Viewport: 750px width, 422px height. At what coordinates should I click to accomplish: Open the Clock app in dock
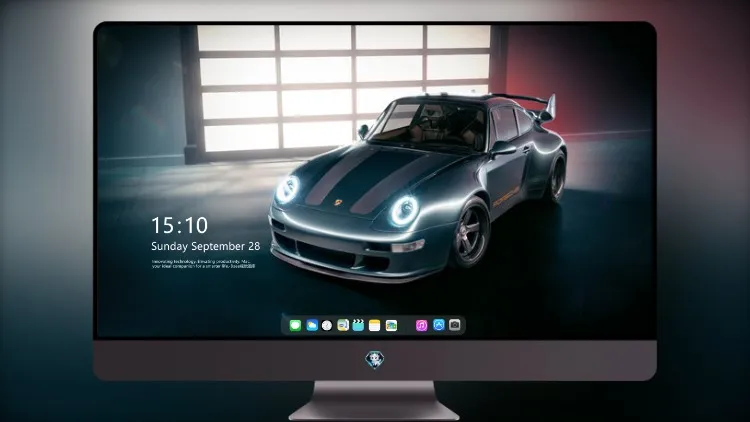click(x=327, y=325)
